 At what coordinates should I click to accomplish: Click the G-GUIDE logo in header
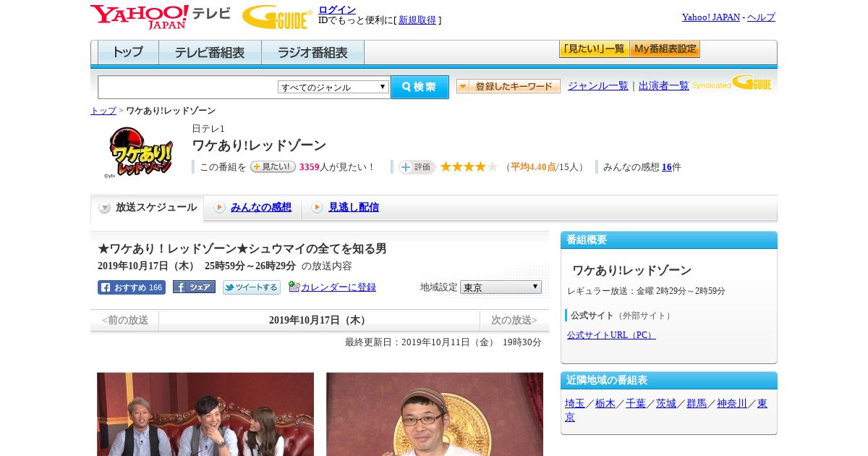tap(277, 17)
